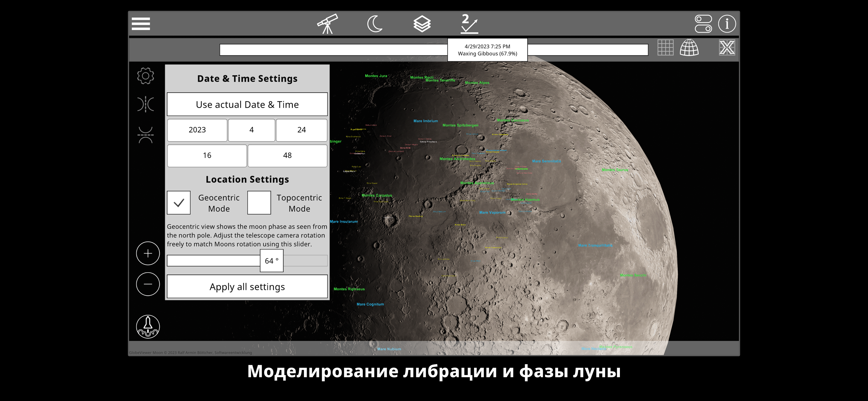
Task: Show the globe grid overlay icon
Action: (689, 47)
